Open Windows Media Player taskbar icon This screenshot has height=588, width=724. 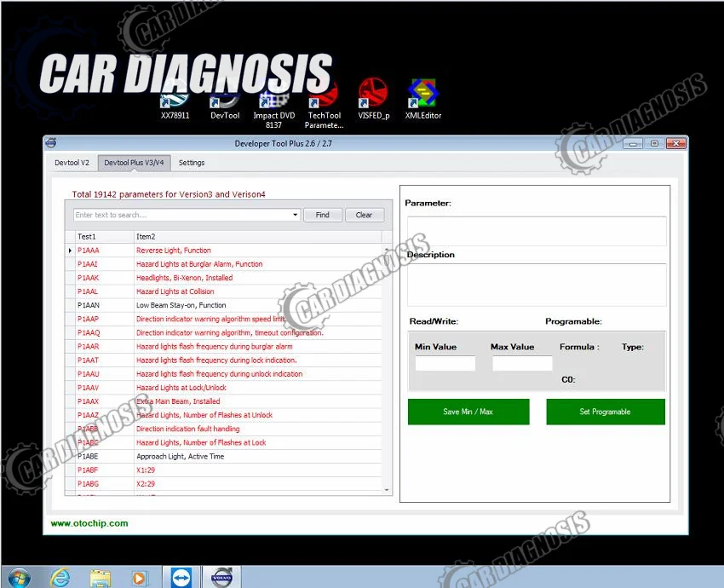(x=139, y=578)
